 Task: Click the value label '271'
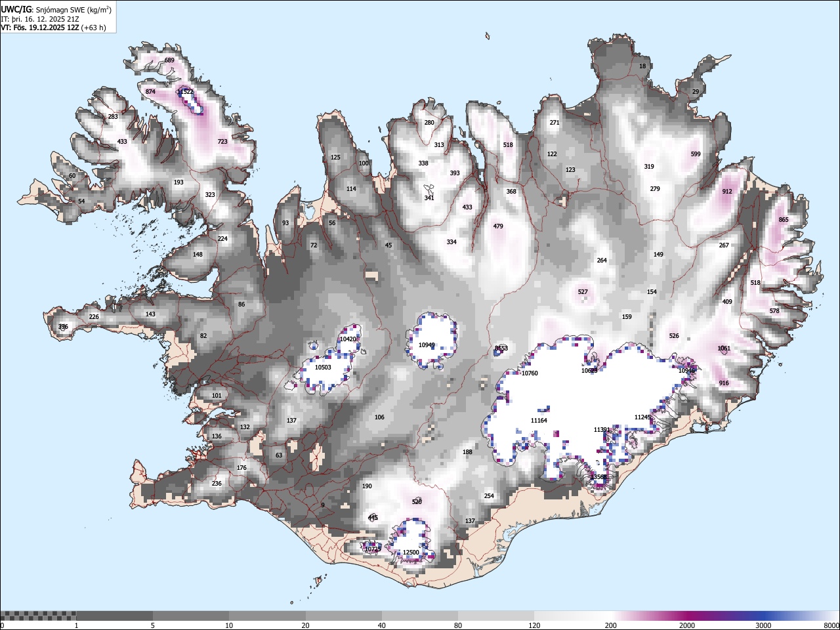click(555, 123)
